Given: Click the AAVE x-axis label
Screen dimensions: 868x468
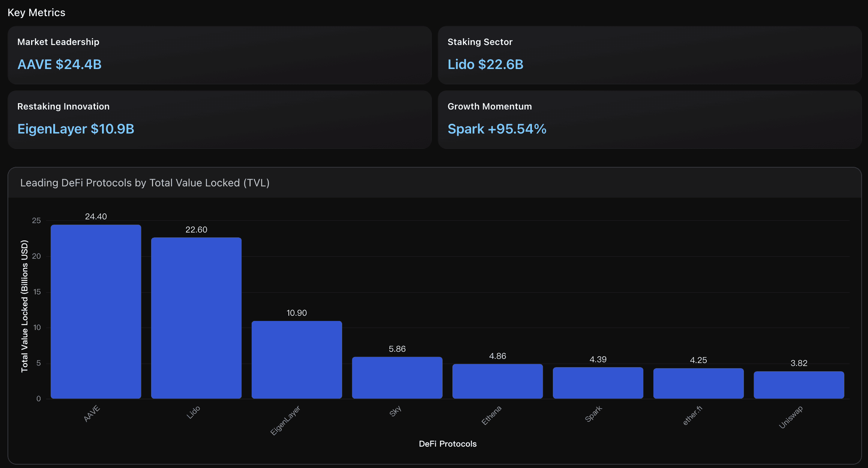Looking at the screenshot, I should click(x=92, y=414).
